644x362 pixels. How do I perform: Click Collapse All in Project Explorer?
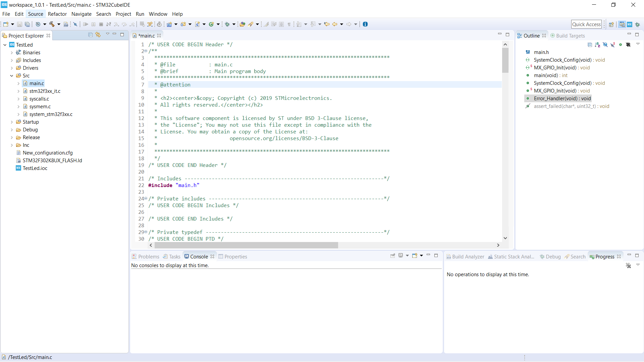[x=90, y=35]
